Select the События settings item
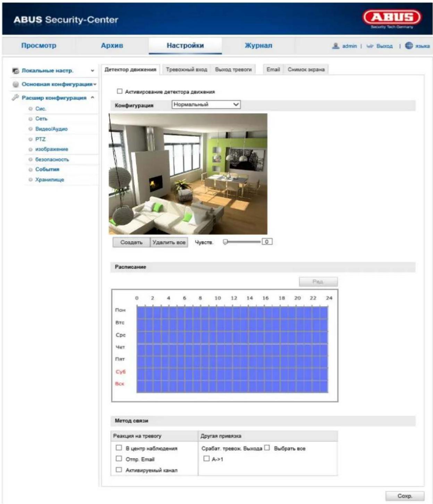Image resolution: width=433 pixels, height=504 pixels. tap(47, 170)
